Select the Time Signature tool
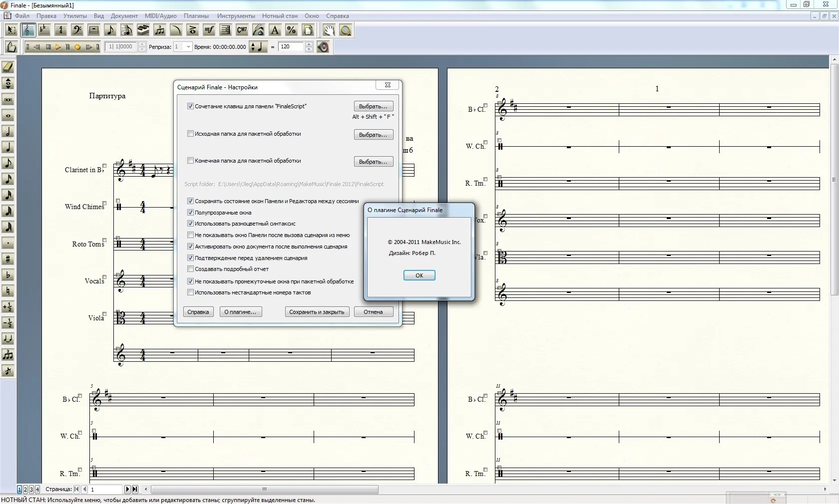The height and width of the screenshot is (504, 839). [x=60, y=30]
